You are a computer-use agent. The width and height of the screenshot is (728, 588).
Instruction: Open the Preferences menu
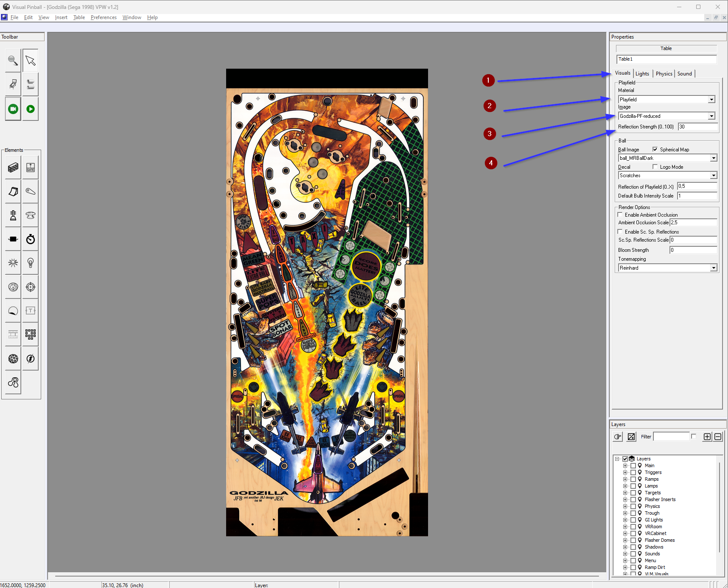[x=104, y=17]
